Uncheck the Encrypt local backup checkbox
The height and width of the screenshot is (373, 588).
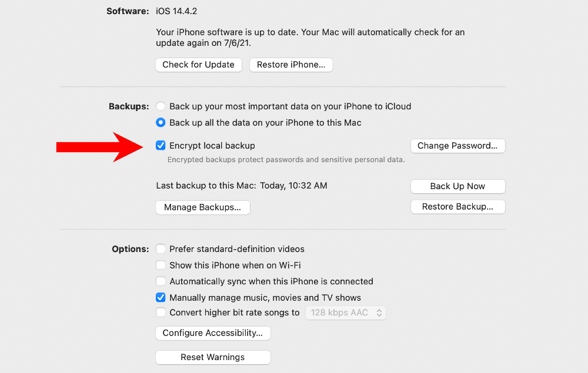[161, 145]
